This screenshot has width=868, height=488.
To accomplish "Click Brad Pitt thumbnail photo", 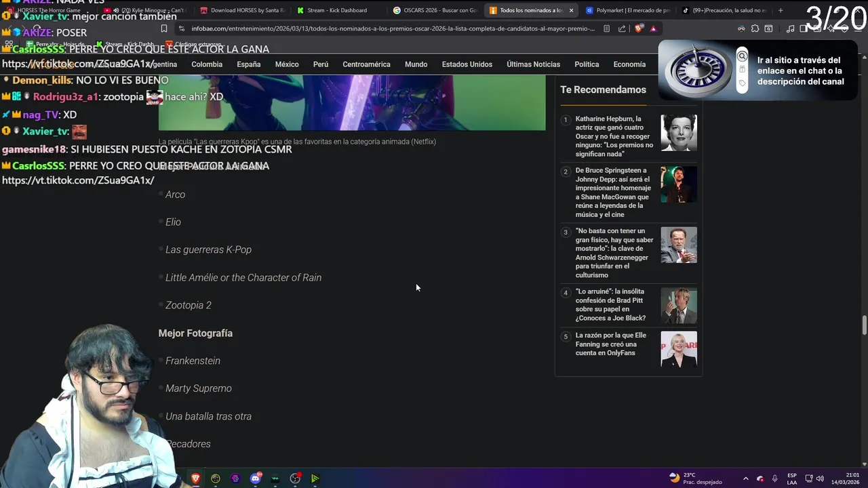I will click(x=679, y=306).
